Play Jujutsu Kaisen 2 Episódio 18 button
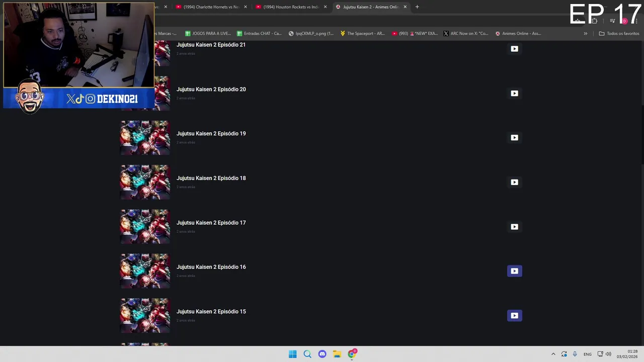This screenshot has height=362, width=644. pos(514,182)
